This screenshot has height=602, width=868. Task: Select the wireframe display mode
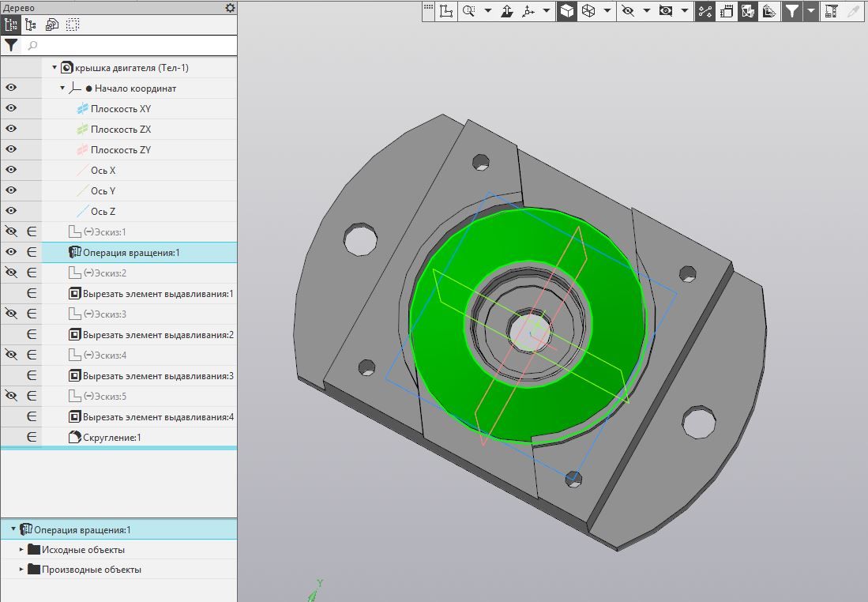pyautogui.click(x=588, y=11)
